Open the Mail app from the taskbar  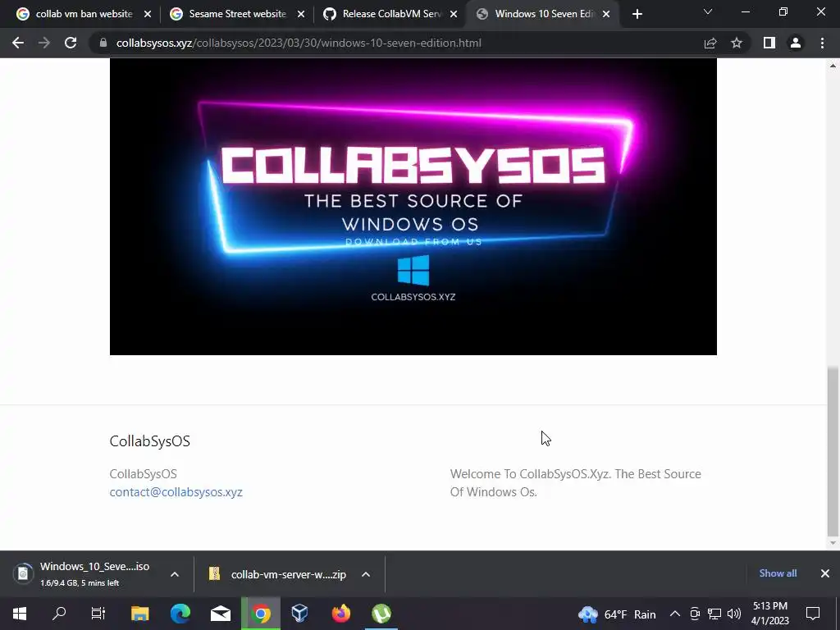[x=220, y=614]
